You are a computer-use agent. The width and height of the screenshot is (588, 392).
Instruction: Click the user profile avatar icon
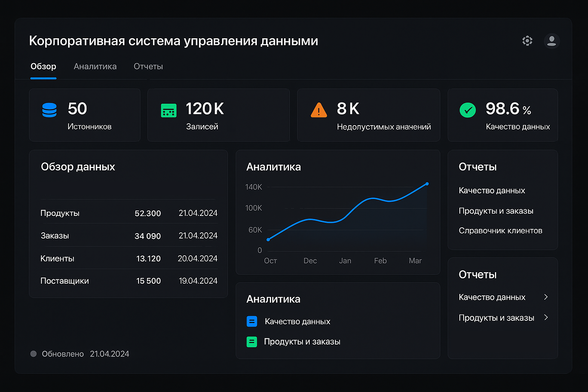(552, 41)
